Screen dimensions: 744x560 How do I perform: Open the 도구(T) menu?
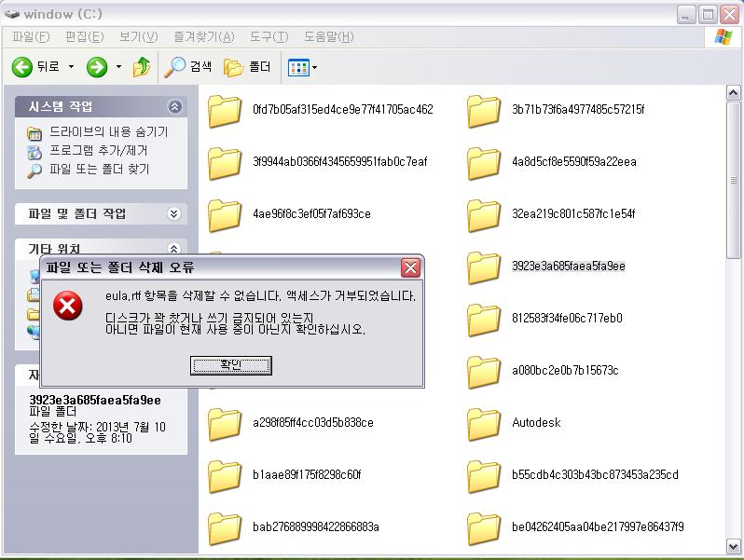(x=269, y=37)
